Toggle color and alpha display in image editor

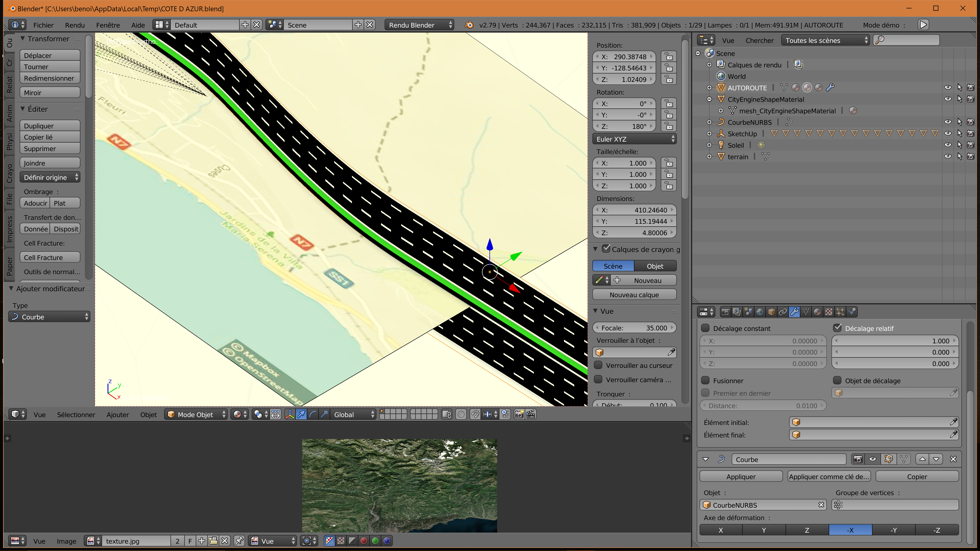(329, 541)
